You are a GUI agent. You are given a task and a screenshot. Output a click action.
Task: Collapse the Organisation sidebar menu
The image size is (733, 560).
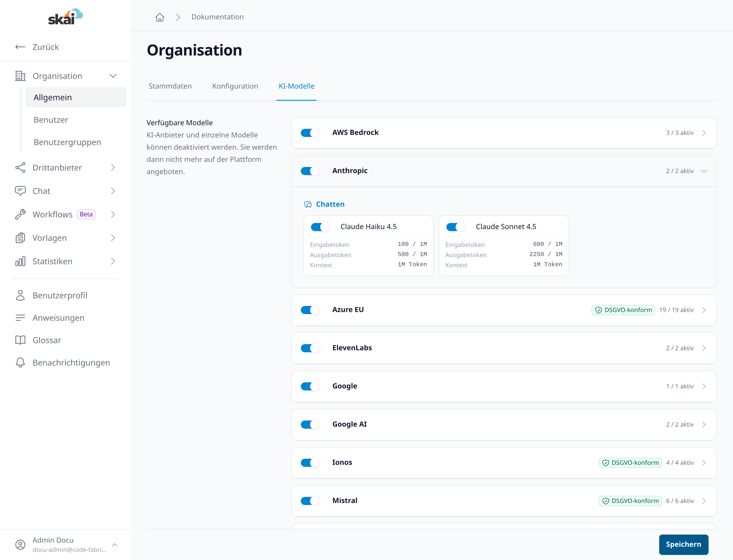tap(113, 76)
